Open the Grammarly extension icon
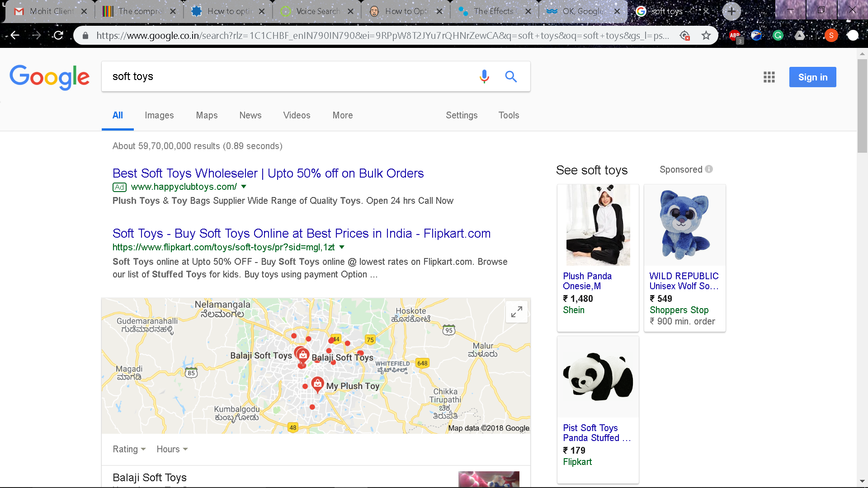868x488 pixels. [x=778, y=35]
